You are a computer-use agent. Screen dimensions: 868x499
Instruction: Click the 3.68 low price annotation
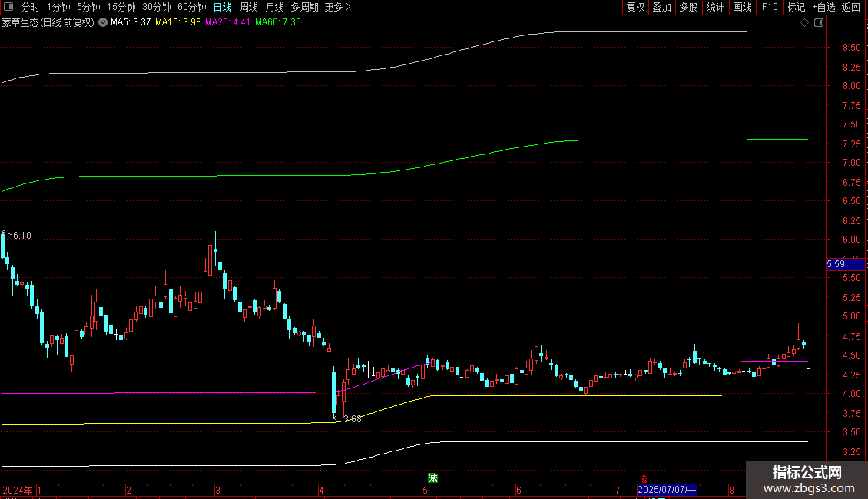click(x=353, y=419)
